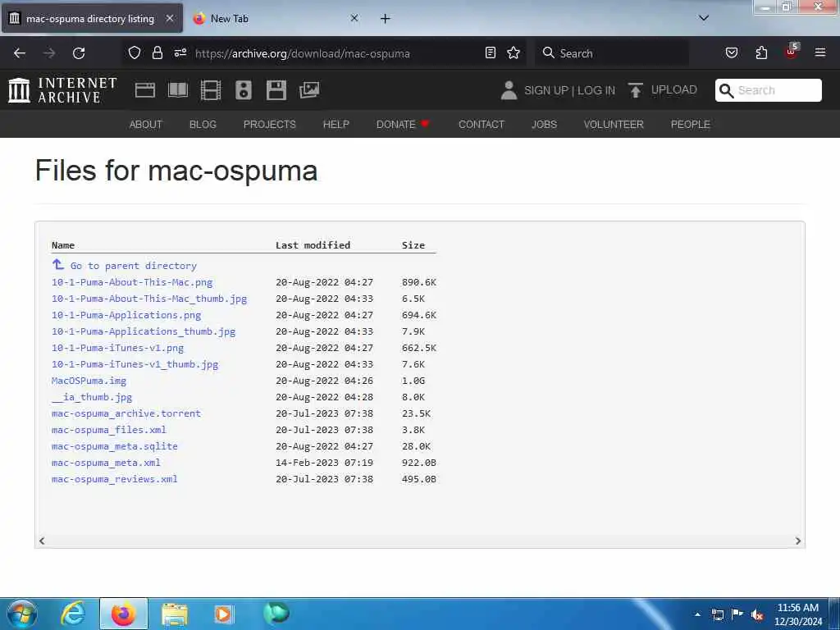Download MacOSPuma.img file
The image size is (840, 630).
click(89, 381)
